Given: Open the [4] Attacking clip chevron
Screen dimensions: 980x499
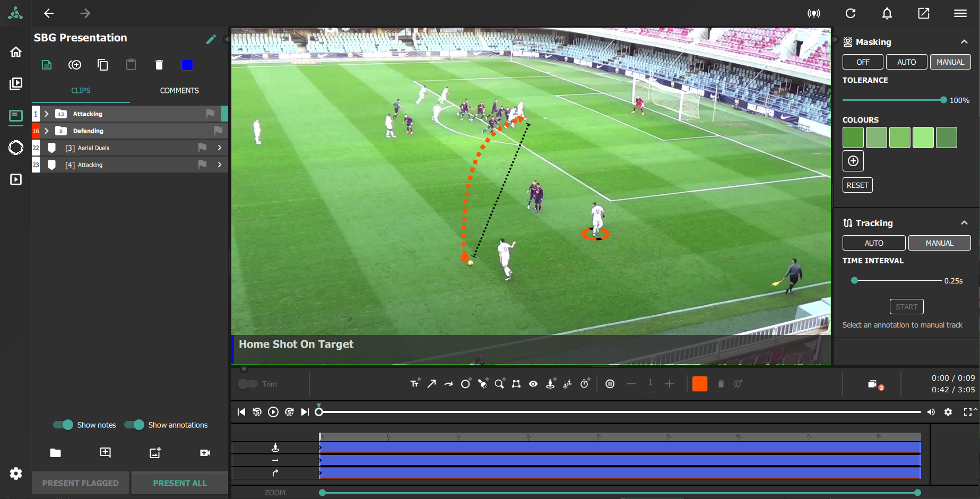Looking at the screenshot, I should [x=220, y=165].
